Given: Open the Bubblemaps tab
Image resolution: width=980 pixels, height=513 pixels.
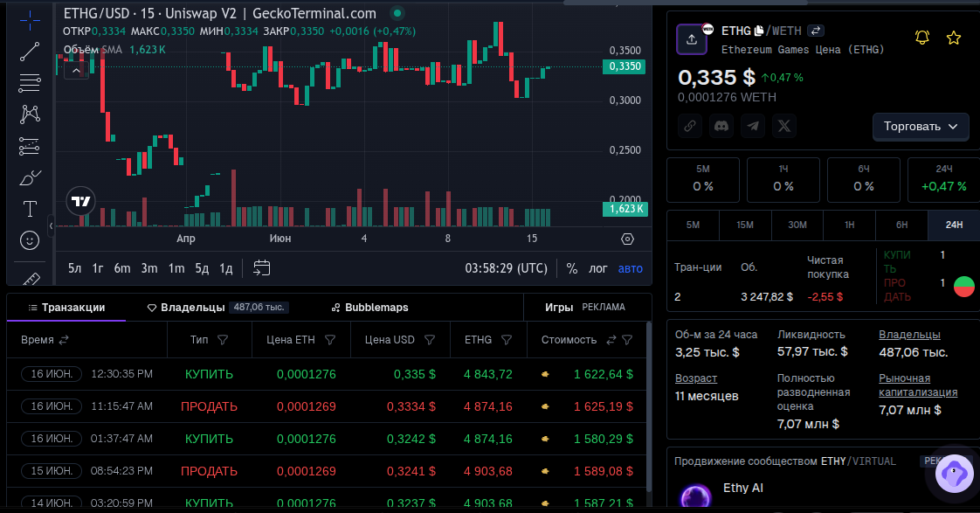Looking at the screenshot, I should (x=369, y=307).
